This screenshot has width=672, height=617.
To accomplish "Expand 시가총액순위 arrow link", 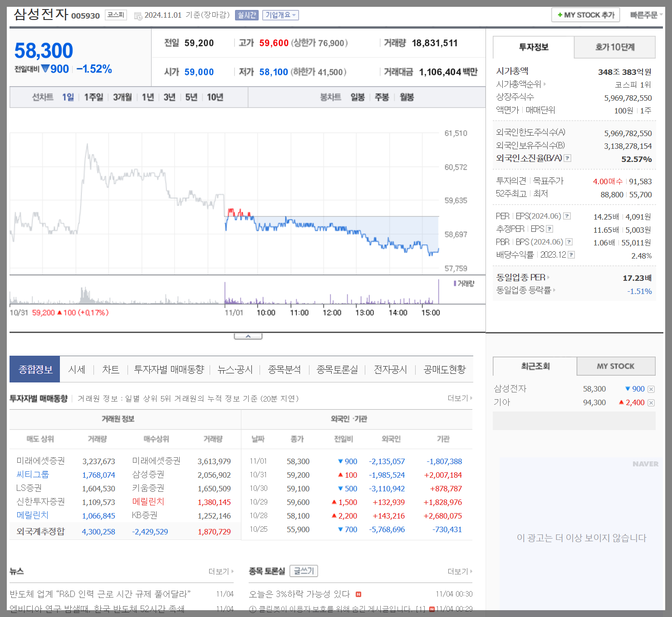I will pyautogui.click(x=521, y=84).
